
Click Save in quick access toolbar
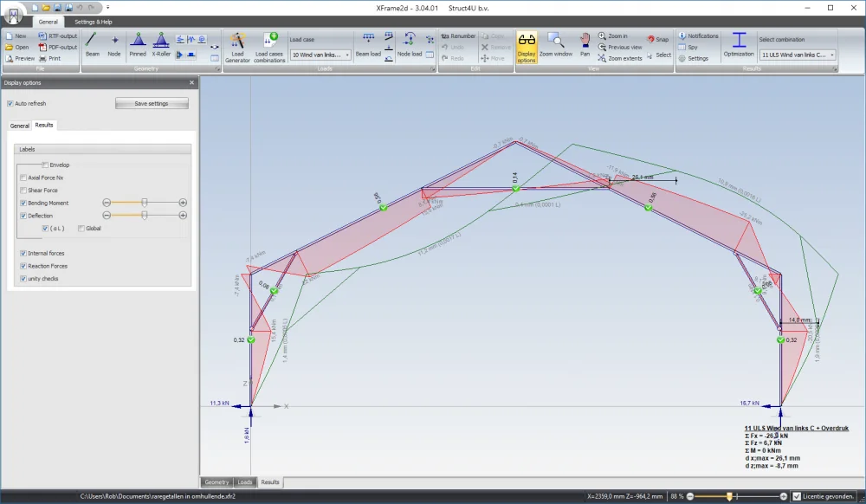pos(57,8)
